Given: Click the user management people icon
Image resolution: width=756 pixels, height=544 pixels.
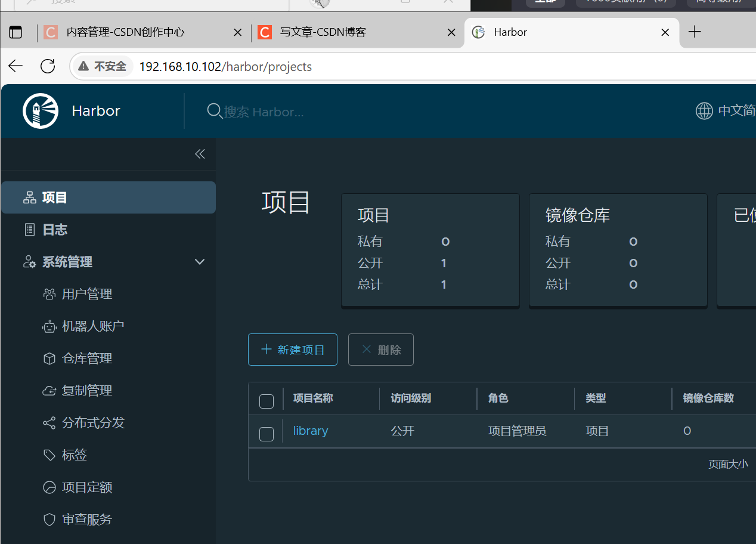Looking at the screenshot, I should point(49,294).
